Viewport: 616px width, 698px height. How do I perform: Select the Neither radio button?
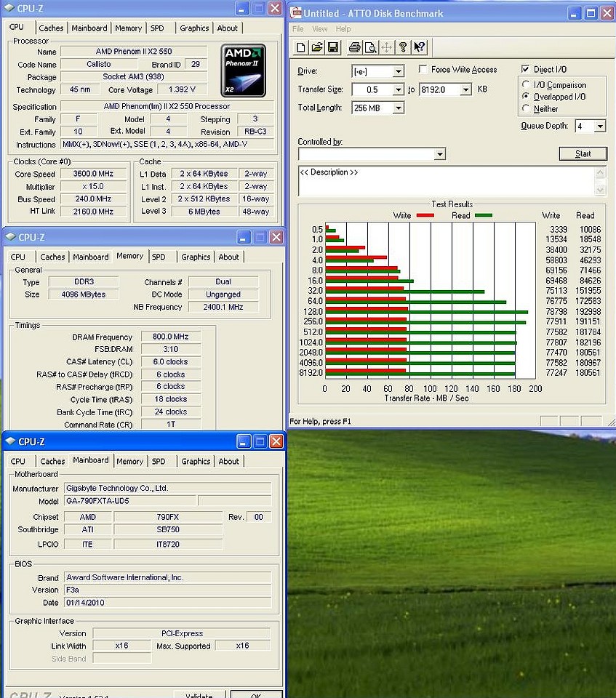click(x=526, y=108)
